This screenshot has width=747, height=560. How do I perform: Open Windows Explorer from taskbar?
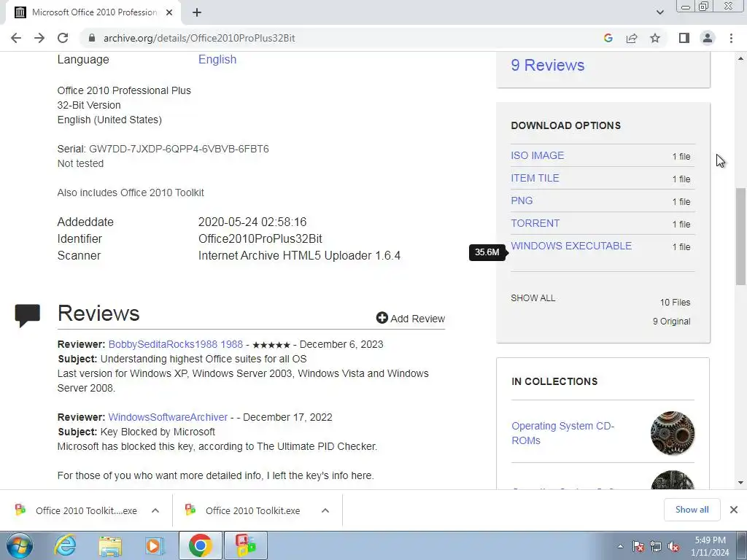110,545
